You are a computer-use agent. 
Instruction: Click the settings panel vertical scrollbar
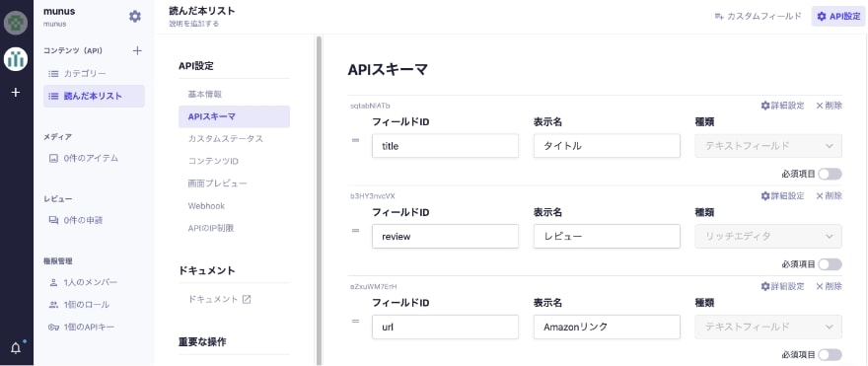(x=319, y=199)
